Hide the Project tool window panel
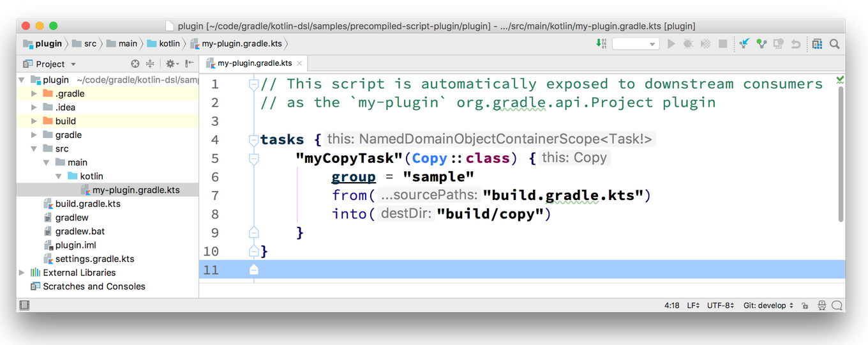Viewport: 868px width, 345px height. (190, 64)
